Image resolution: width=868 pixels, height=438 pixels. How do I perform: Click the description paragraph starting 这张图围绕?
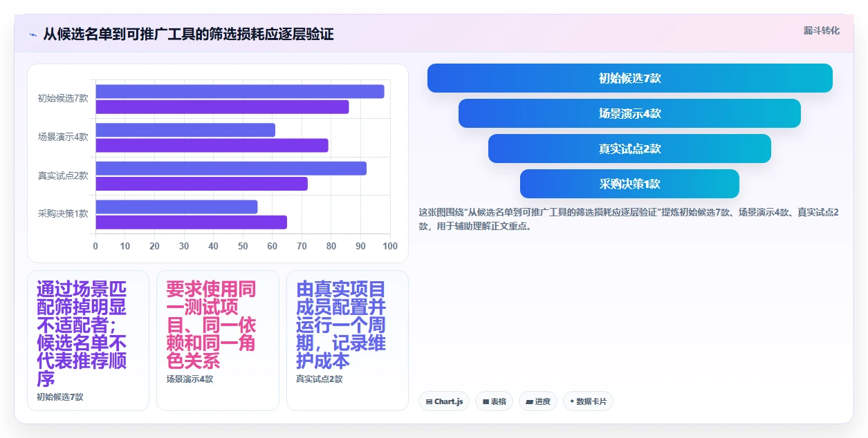coord(629,219)
